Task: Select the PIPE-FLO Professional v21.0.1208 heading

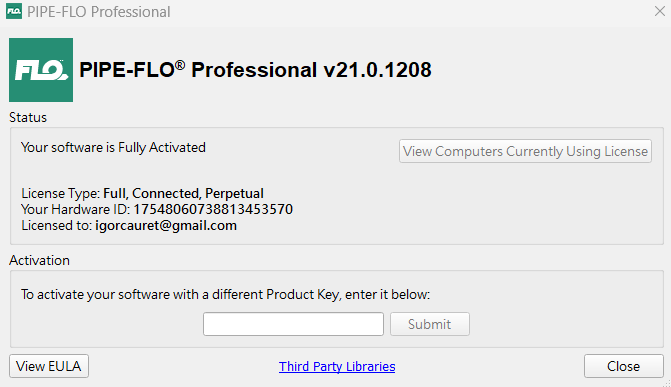Action: tap(255, 70)
